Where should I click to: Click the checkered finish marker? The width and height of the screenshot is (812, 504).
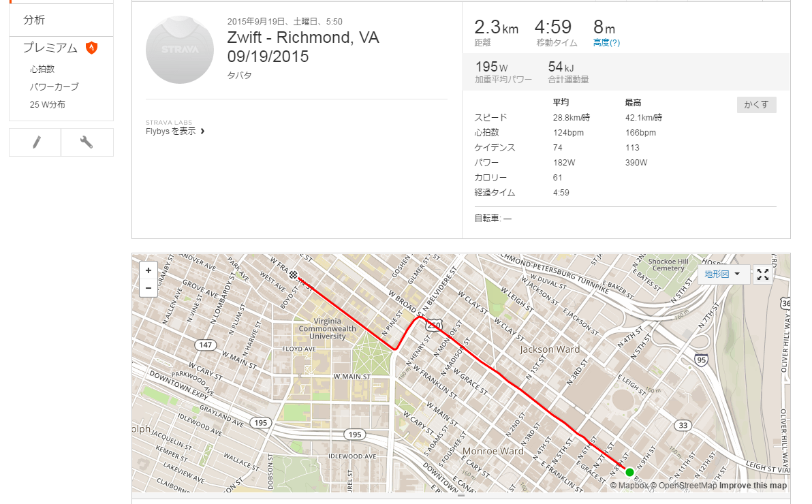pos(294,275)
